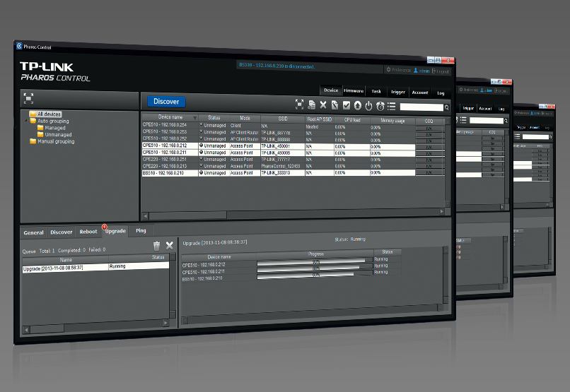The image size is (570, 392).
Task: Select the Manual grouping folder
Action: coord(52,141)
